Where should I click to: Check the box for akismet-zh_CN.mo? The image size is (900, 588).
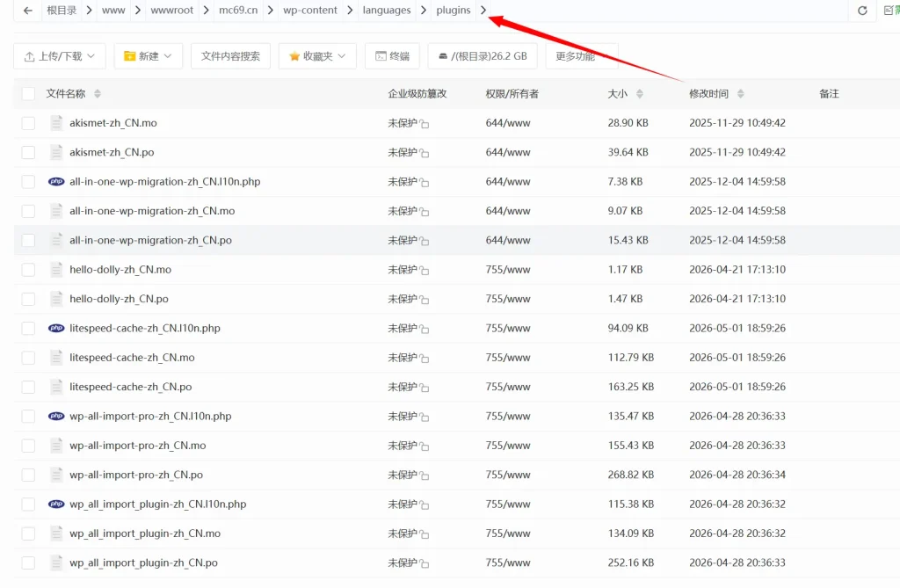coord(28,123)
